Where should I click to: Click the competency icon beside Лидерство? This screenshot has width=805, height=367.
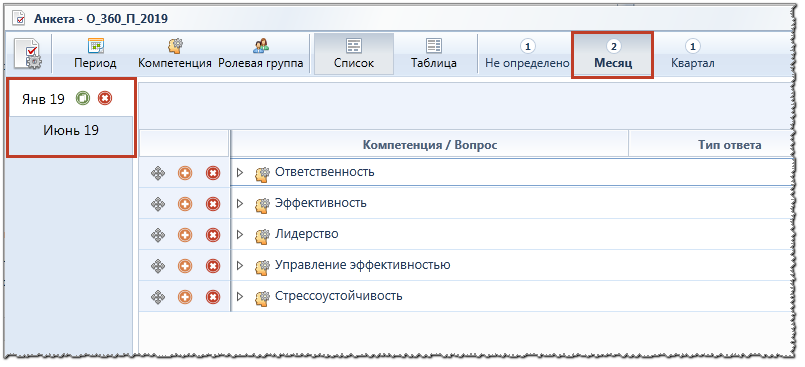coord(262,236)
